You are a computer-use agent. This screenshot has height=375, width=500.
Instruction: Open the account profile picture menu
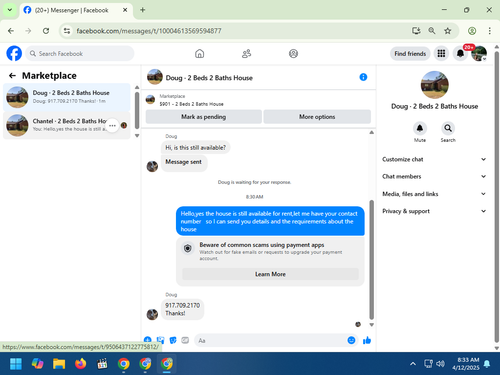point(479,53)
